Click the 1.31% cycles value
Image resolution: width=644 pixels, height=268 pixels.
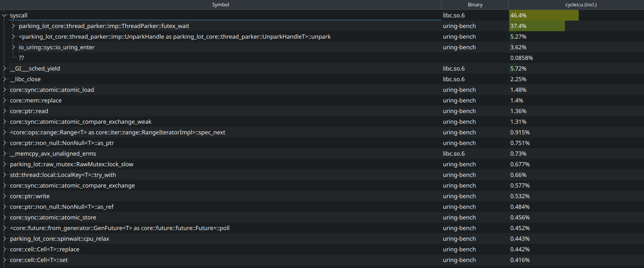click(518, 122)
